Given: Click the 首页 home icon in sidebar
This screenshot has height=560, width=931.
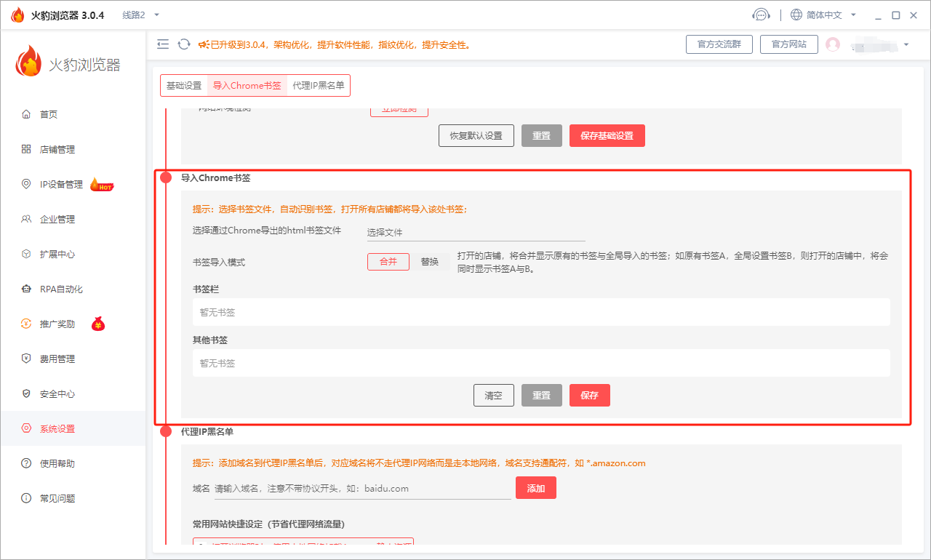Looking at the screenshot, I should point(27,114).
